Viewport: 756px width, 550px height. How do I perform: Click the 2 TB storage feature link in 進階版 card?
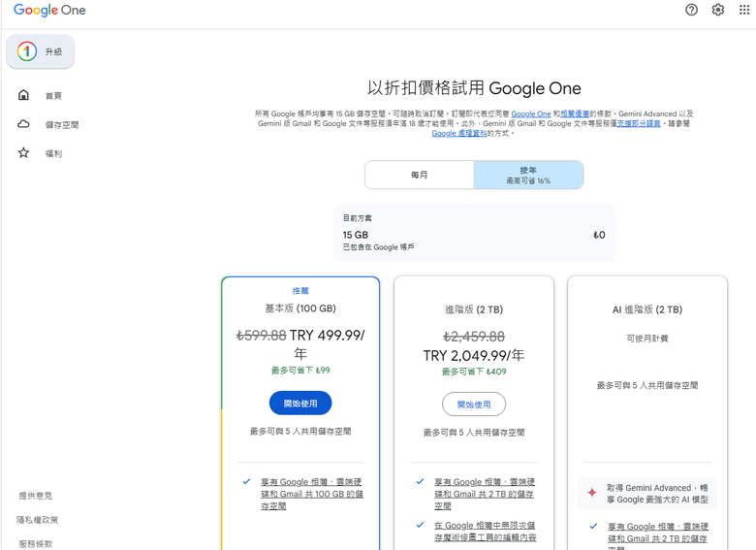pyautogui.click(x=485, y=494)
